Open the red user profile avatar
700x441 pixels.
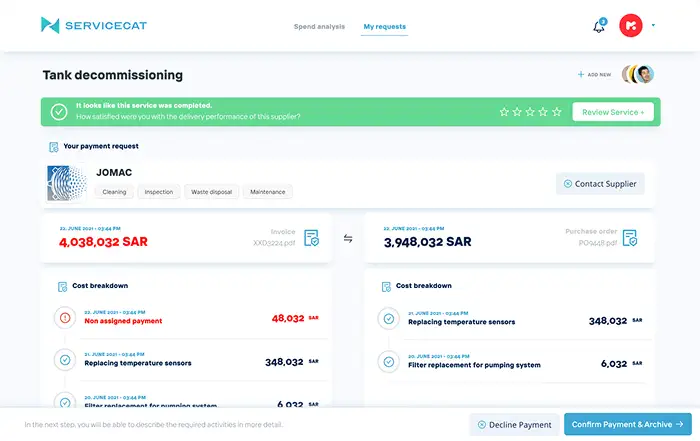(630, 25)
